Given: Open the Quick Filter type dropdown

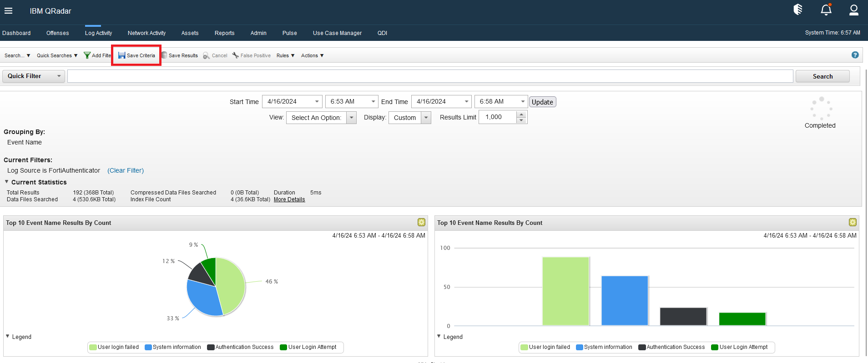Looking at the screenshot, I should [x=34, y=76].
